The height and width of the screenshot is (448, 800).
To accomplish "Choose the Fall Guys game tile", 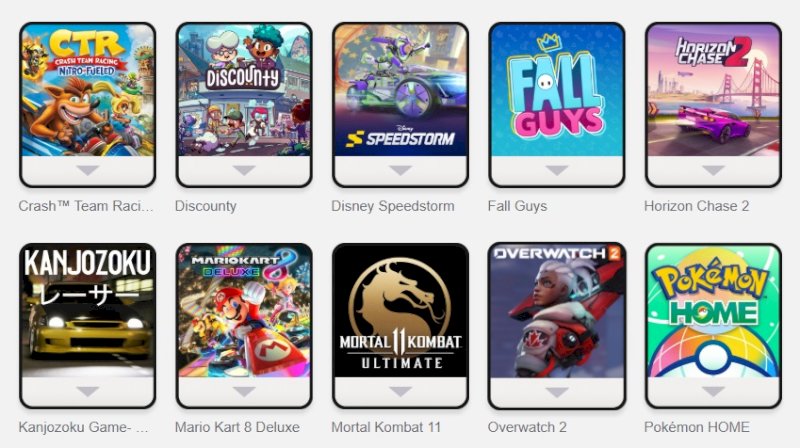I will [557, 90].
